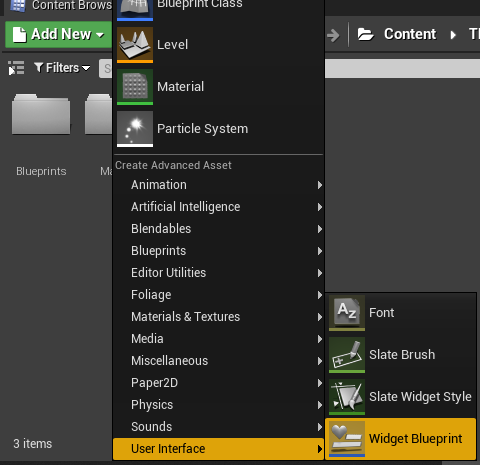Click the forward navigation arrow
This screenshot has height=465, width=480.
coord(333,35)
